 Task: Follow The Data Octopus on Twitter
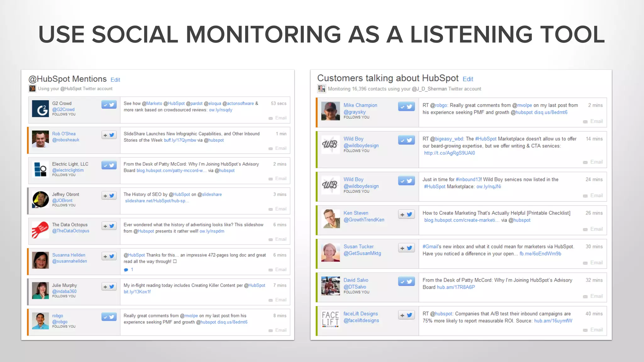(x=109, y=226)
